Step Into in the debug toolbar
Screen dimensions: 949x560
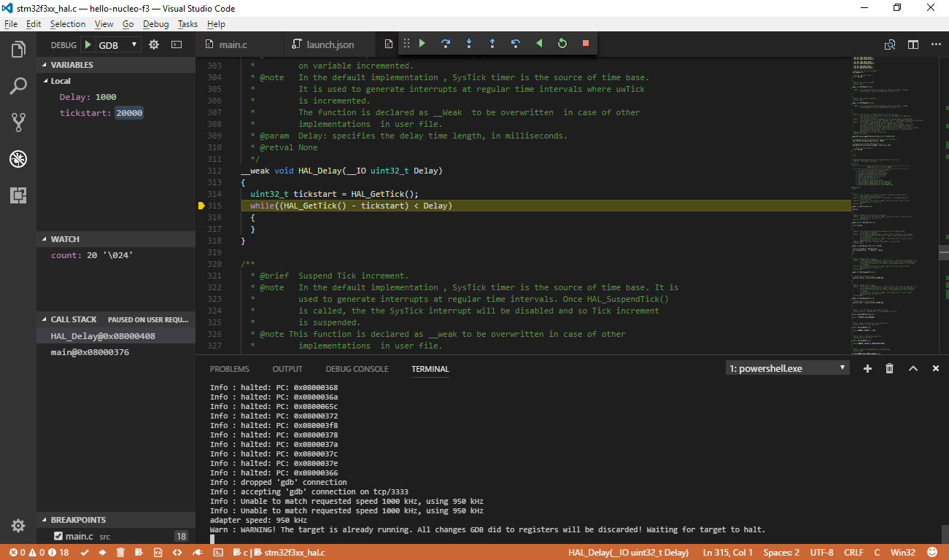coord(469,44)
